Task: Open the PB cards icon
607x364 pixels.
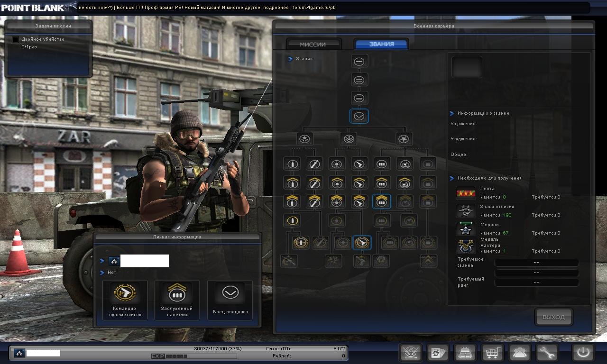Action: [438, 353]
